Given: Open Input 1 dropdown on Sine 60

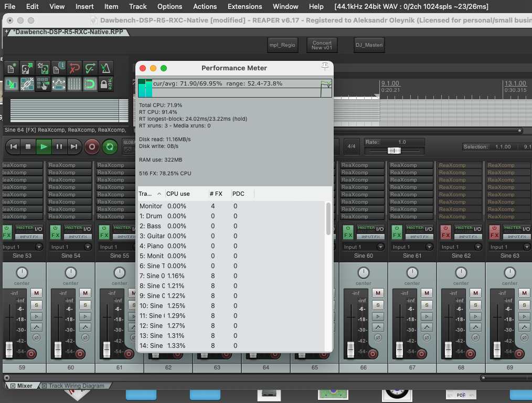Looking at the screenshot, I should [364, 247].
